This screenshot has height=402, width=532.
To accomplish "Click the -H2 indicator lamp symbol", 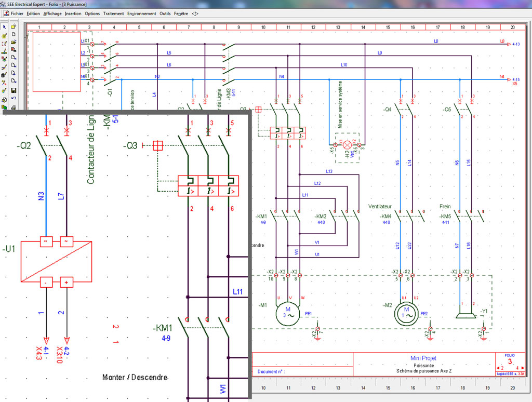I will click(347, 145).
